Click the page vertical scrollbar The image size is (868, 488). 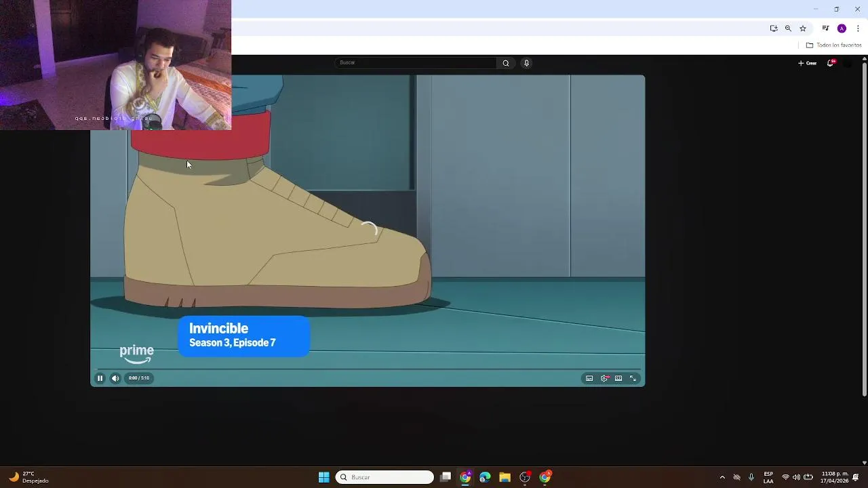[864, 230]
